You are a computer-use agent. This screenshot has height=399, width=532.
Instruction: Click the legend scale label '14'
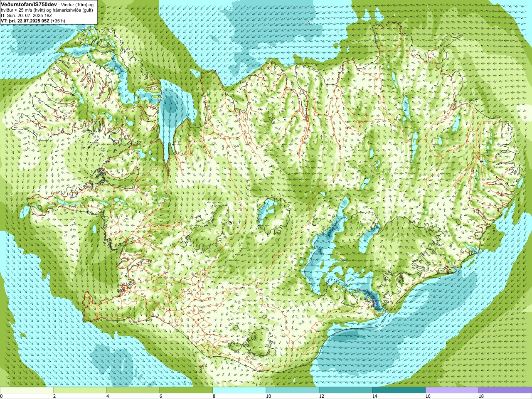click(x=374, y=397)
